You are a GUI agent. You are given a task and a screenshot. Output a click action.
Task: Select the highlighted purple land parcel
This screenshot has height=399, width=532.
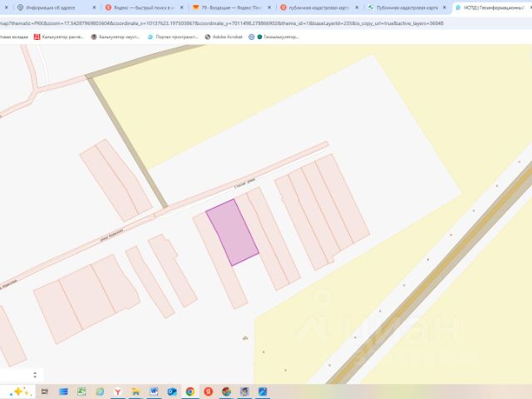point(233,233)
